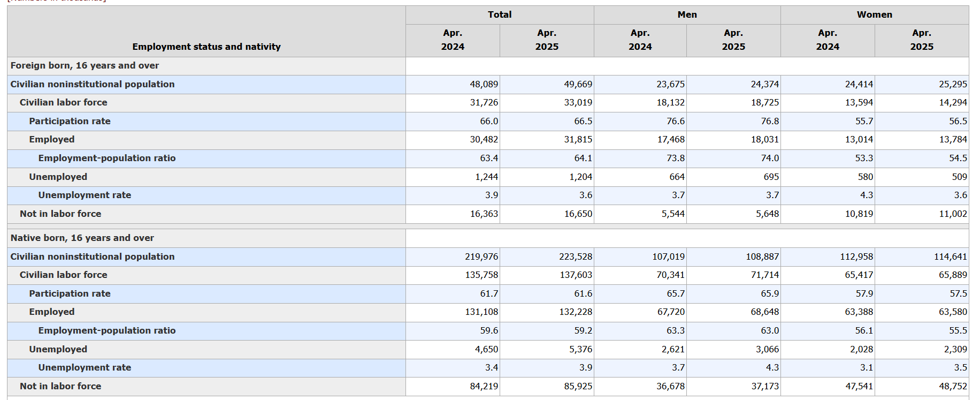Select the cell value "14,294"

pos(953,102)
